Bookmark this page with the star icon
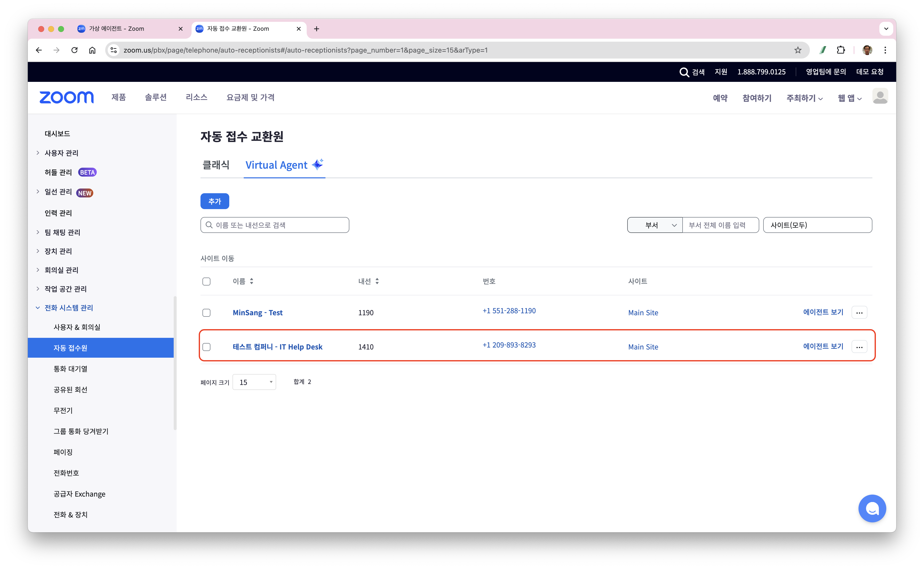The width and height of the screenshot is (924, 569). [797, 50]
